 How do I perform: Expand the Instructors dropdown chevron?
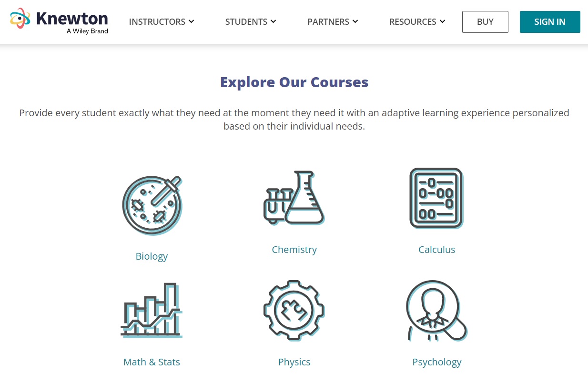[192, 21]
